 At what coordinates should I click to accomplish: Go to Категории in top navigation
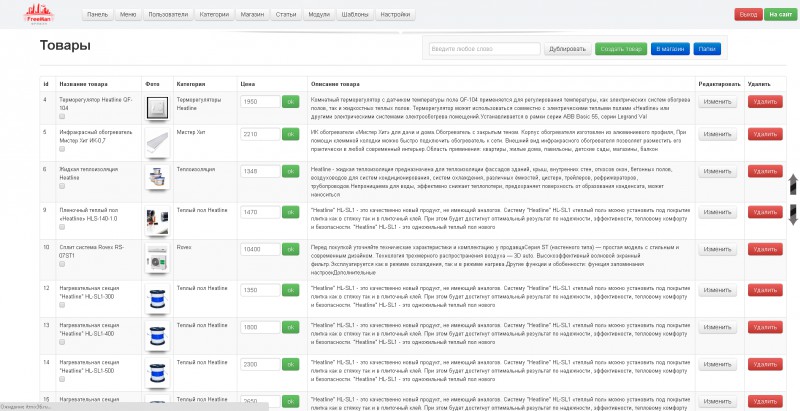pos(214,15)
